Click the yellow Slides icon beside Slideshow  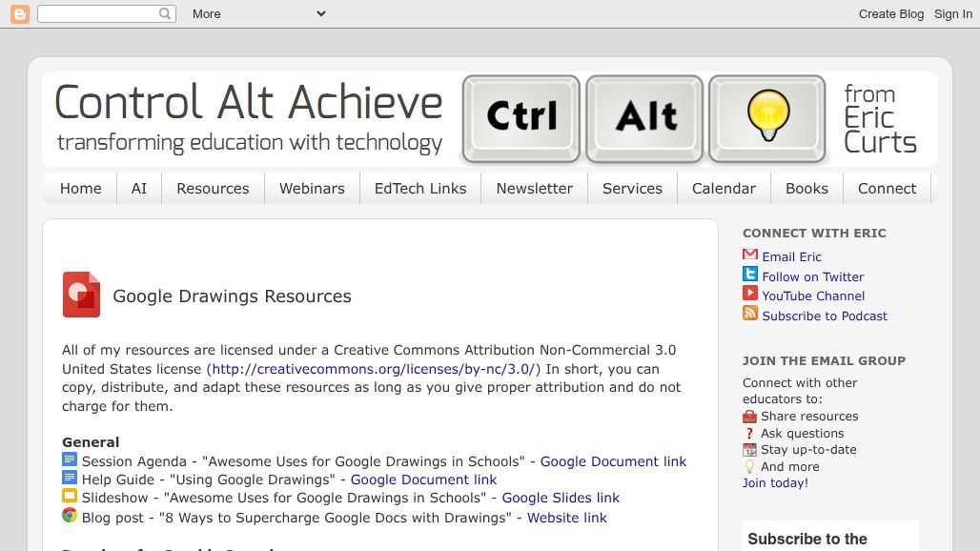coord(69,495)
